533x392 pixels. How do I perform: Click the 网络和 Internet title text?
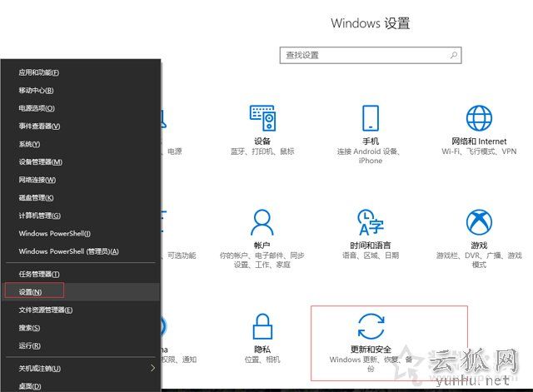[479, 141]
